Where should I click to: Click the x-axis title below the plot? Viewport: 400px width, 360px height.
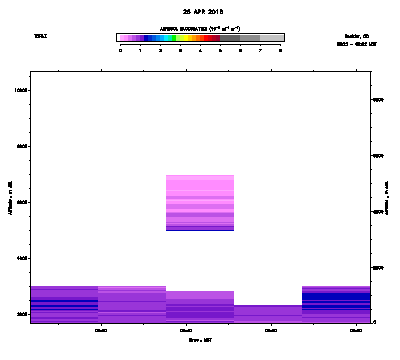coord(200,340)
